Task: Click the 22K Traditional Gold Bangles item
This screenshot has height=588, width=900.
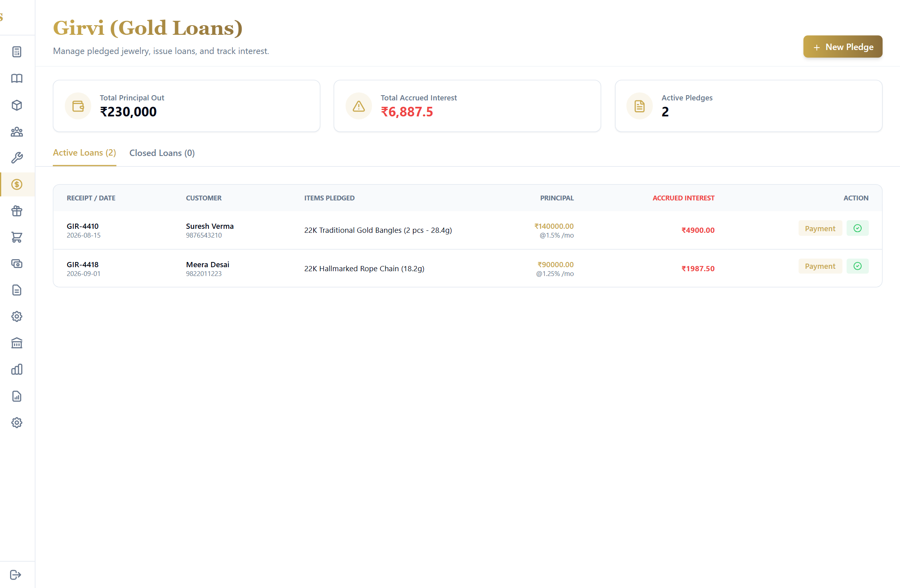Action: (378, 230)
